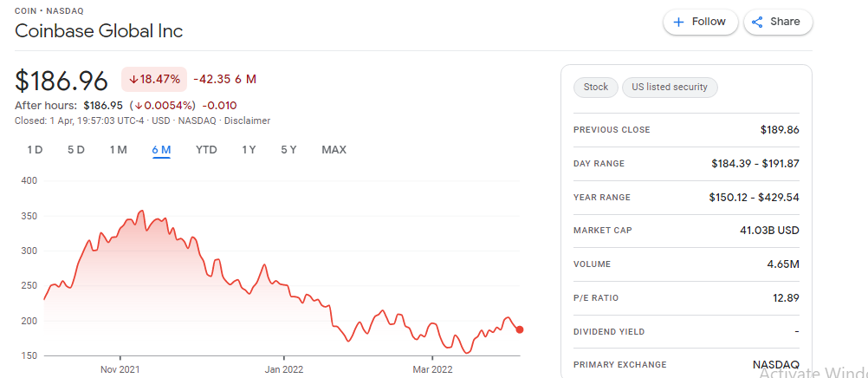Follow the Coinbase Global stock
The image size is (868, 378).
pyautogui.click(x=701, y=23)
